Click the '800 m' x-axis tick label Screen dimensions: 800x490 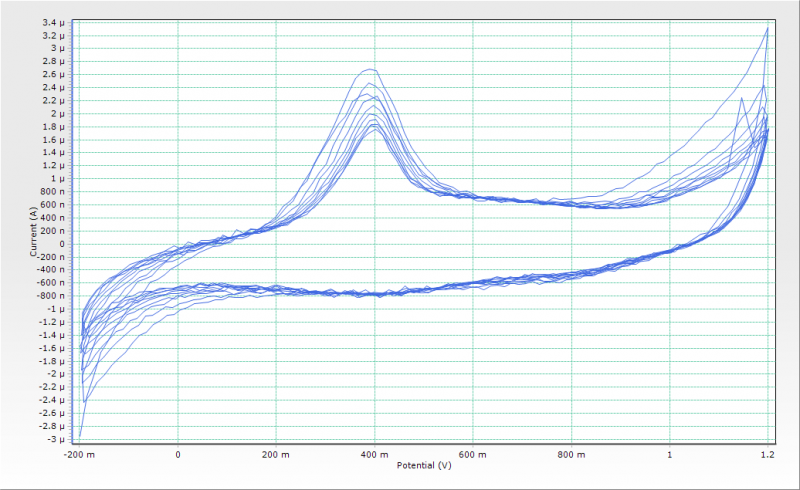point(571,454)
